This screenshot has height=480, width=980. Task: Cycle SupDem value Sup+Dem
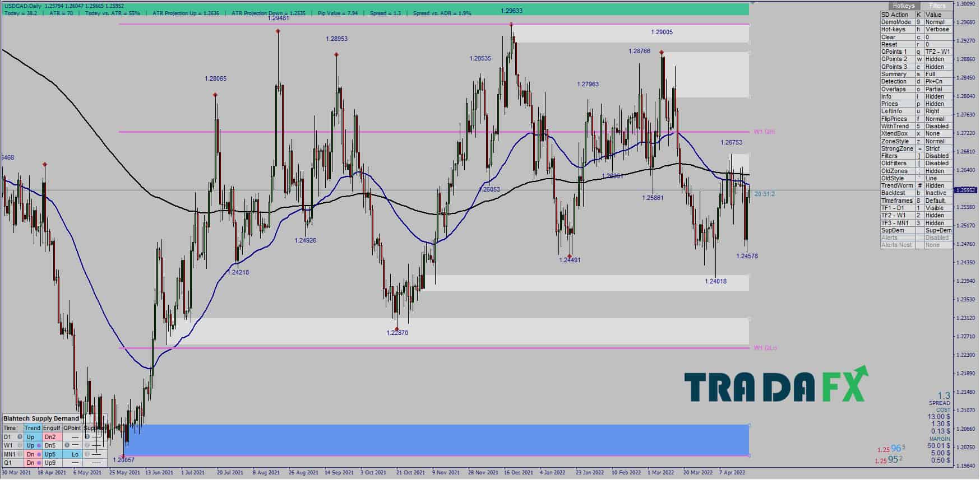[938, 230]
